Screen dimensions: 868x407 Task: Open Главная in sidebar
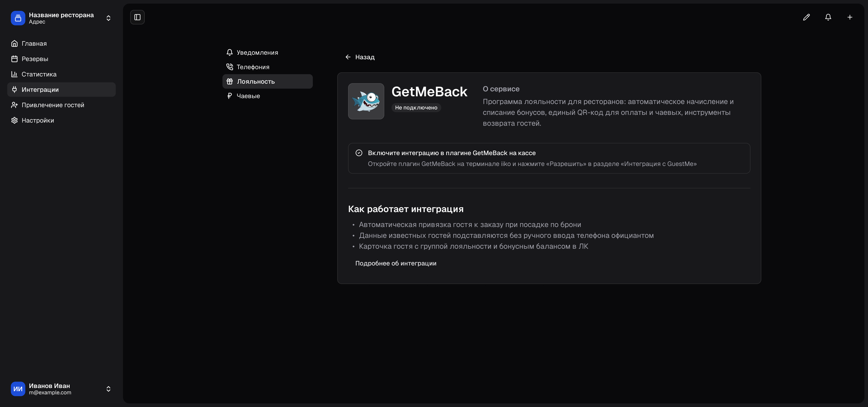(61, 43)
